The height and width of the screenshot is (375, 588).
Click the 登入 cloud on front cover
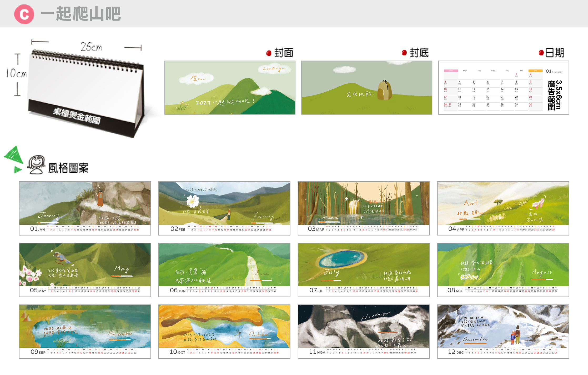point(196,78)
